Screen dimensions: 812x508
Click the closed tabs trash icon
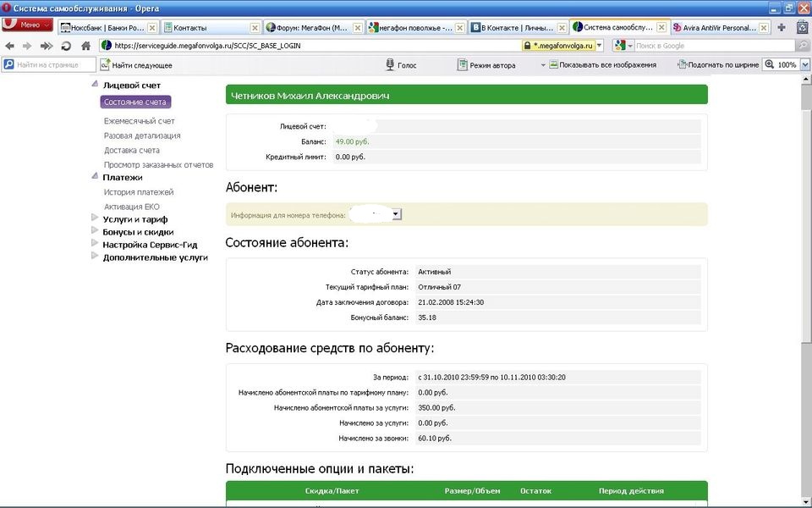click(x=802, y=27)
